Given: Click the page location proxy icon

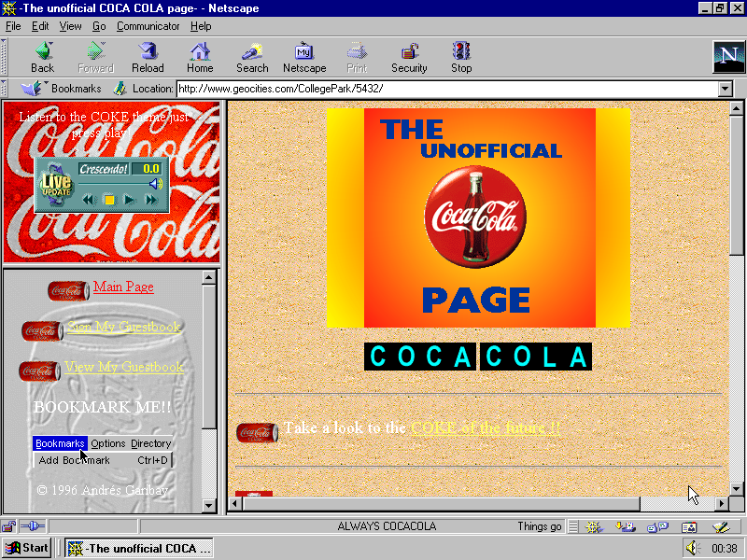Looking at the screenshot, I should [x=120, y=89].
